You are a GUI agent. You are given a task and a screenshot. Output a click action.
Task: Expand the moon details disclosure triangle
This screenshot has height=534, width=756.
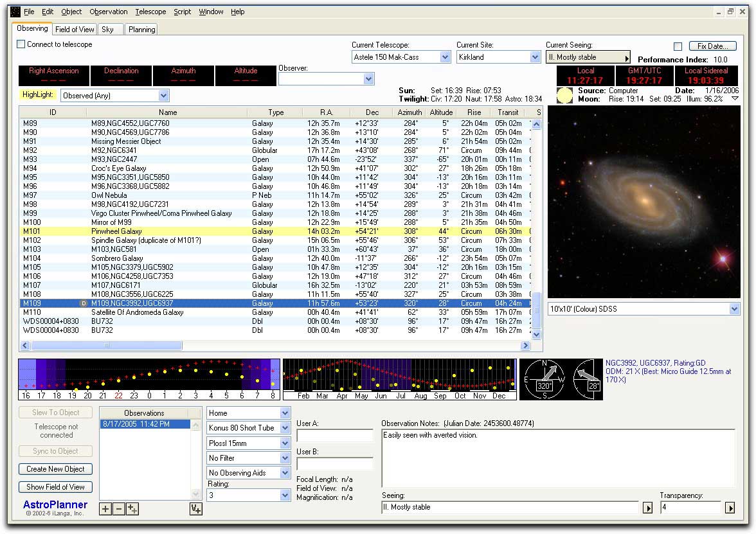(735, 99)
